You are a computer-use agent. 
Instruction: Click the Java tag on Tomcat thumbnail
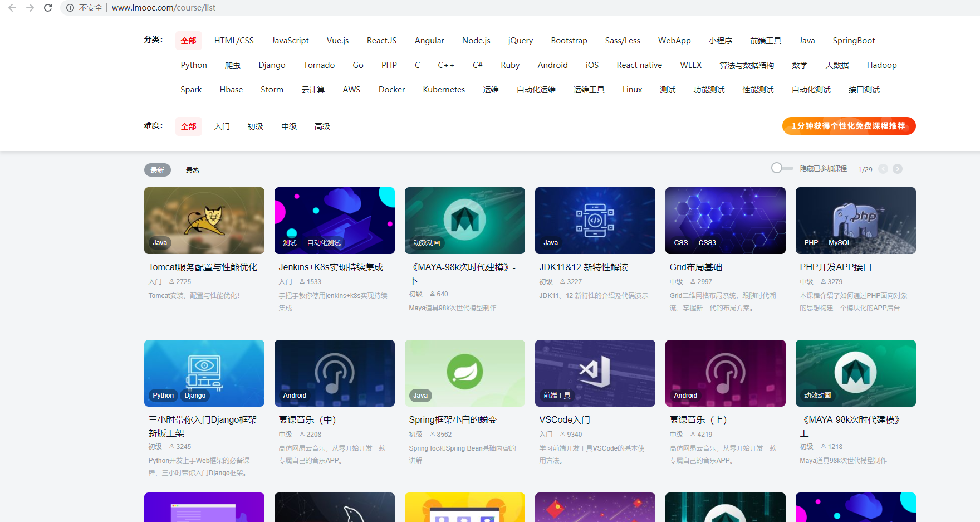click(x=160, y=243)
